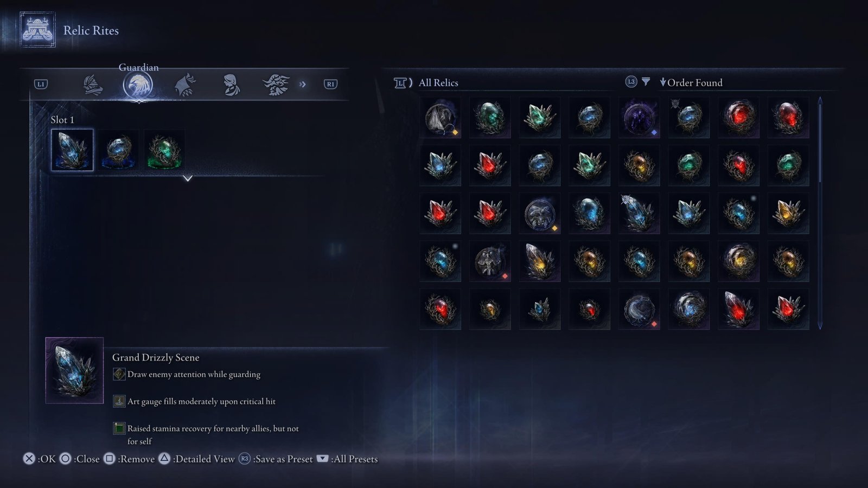
Task: Select the Guardian character eagle icon
Action: tap(138, 85)
